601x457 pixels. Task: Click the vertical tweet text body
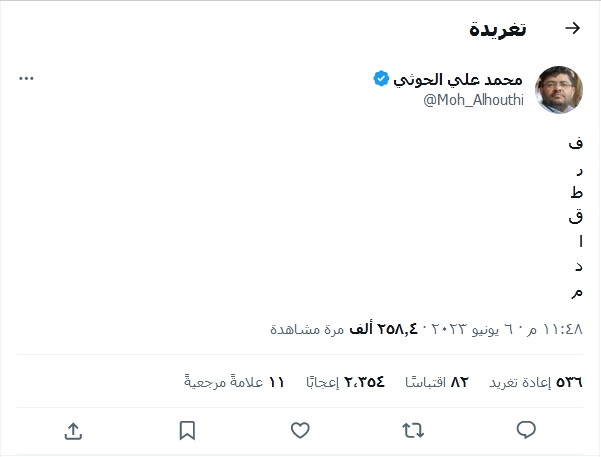tap(576, 218)
